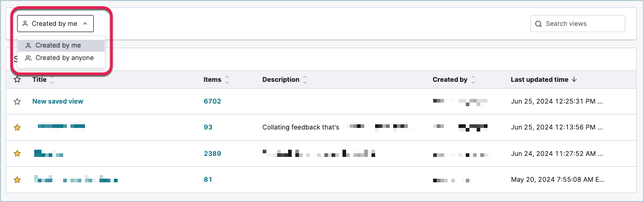
Task: Open the 2389 items count link
Action: tap(212, 153)
